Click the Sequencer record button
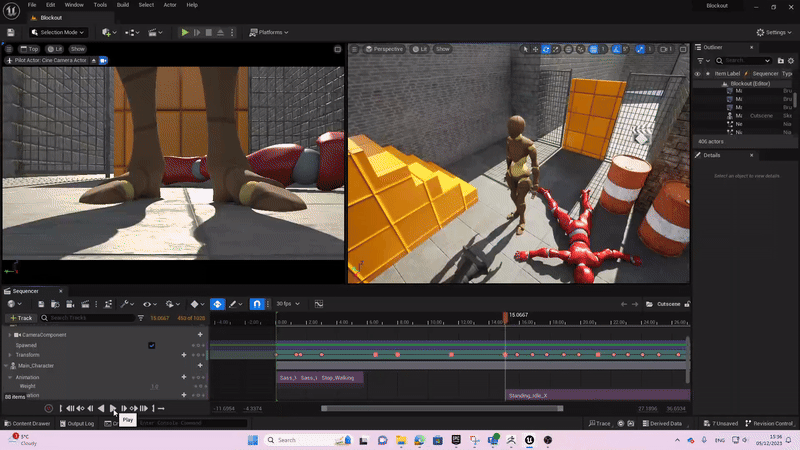 tap(48, 408)
